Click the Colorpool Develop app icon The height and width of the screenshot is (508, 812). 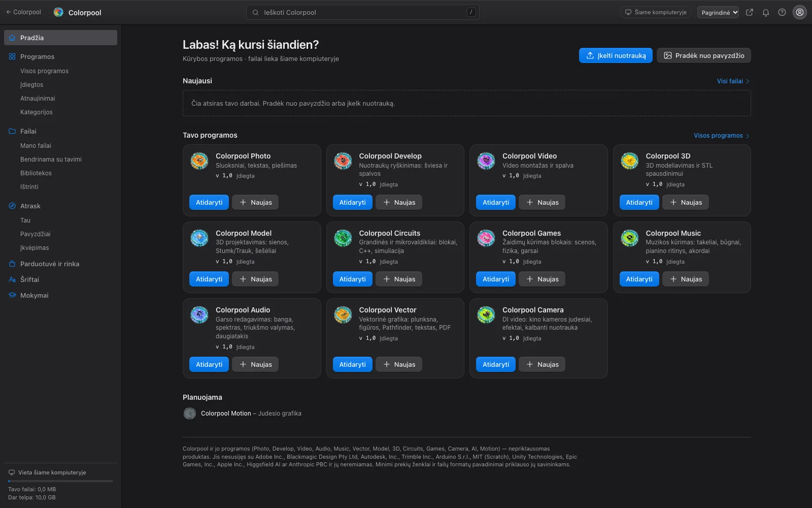343,161
